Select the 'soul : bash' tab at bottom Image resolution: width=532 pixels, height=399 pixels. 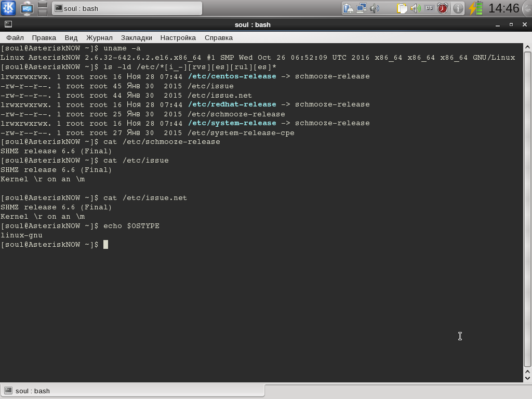(132, 391)
